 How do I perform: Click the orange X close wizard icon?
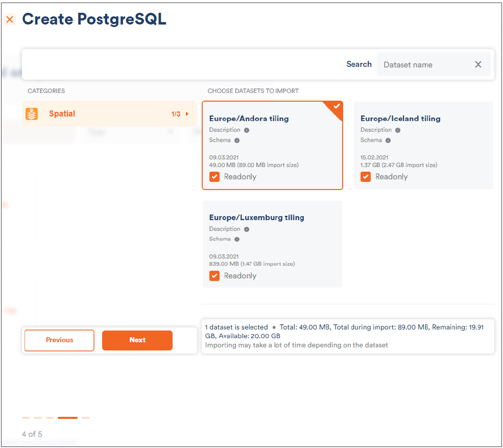coord(10,20)
